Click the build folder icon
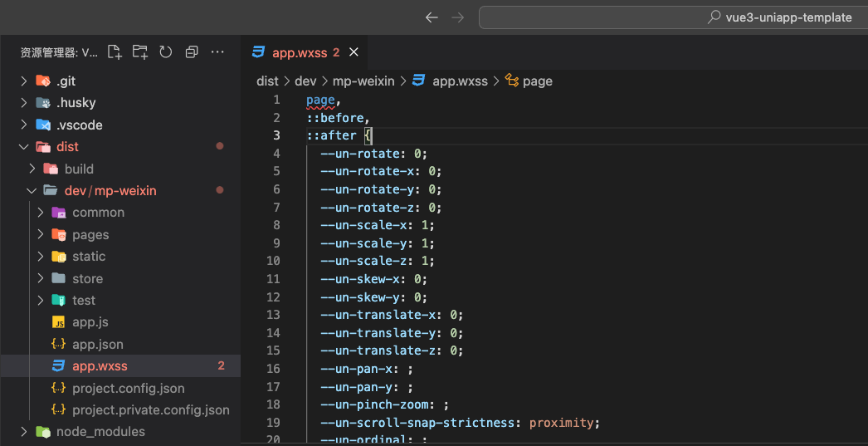 51,169
